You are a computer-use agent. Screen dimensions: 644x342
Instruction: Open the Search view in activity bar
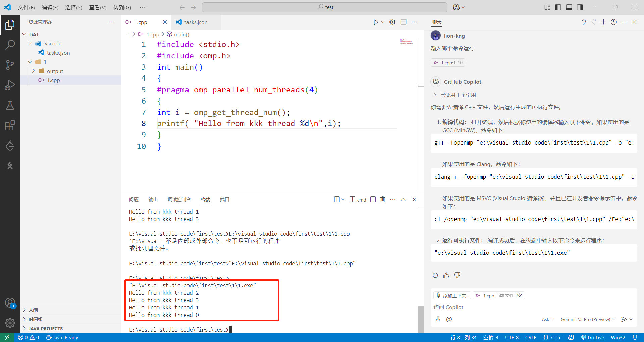point(10,45)
